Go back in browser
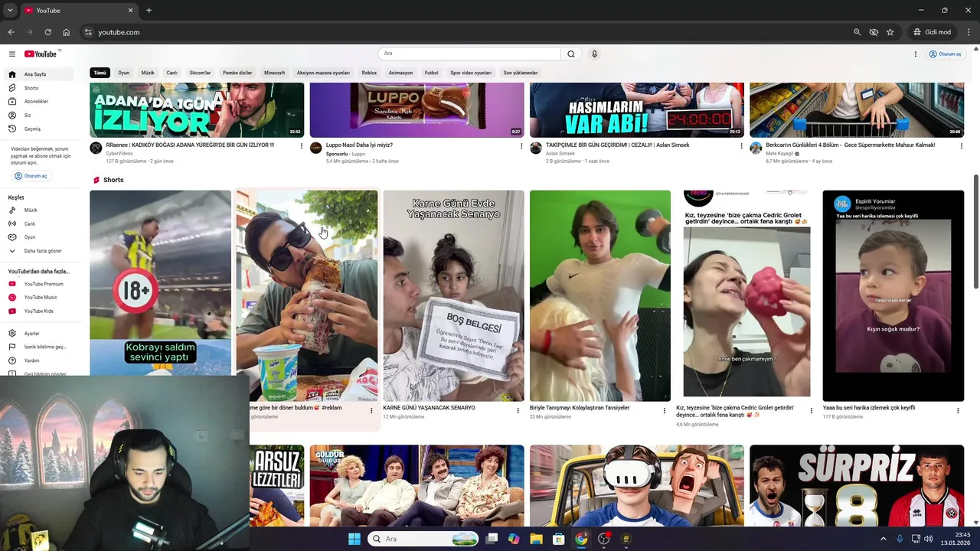 (11, 32)
